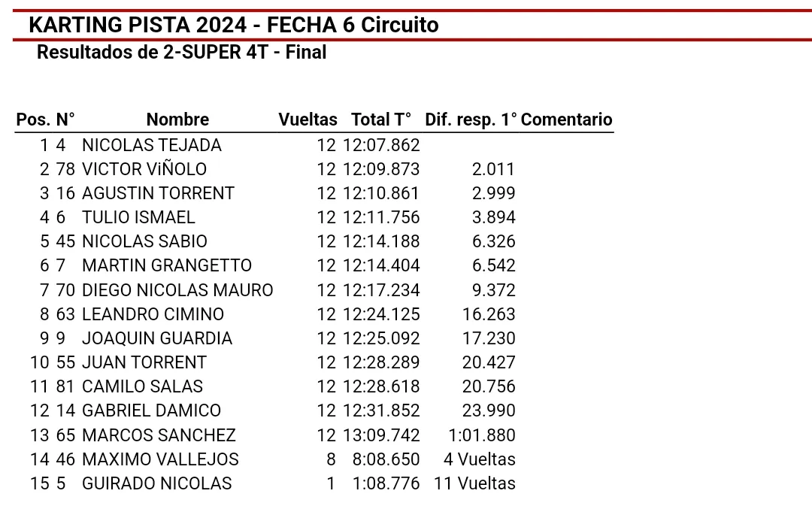The image size is (812, 524).
Task: Select the AGUSTIN TORRENT row name
Action: (x=158, y=193)
